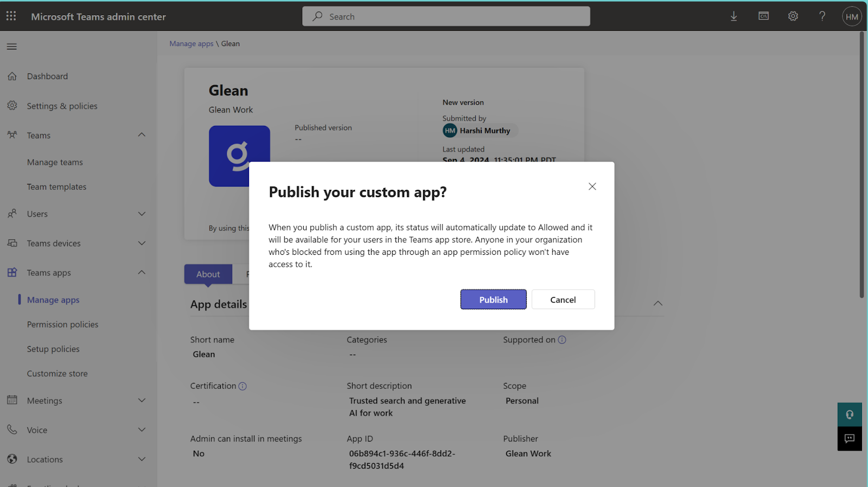The width and height of the screenshot is (868, 487).
Task: Click the Voice phone icon
Action: coord(12,430)
